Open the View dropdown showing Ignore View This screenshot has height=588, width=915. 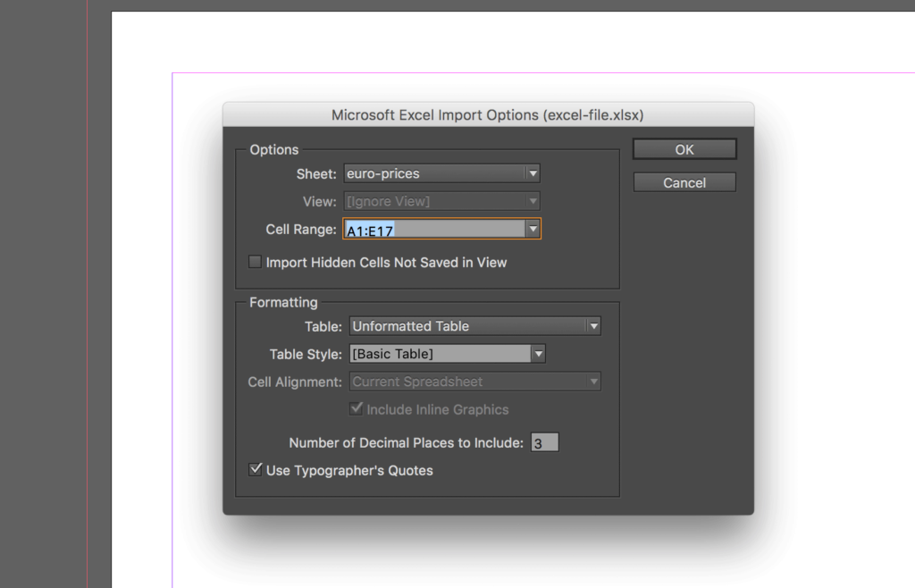tap(429, 201)
